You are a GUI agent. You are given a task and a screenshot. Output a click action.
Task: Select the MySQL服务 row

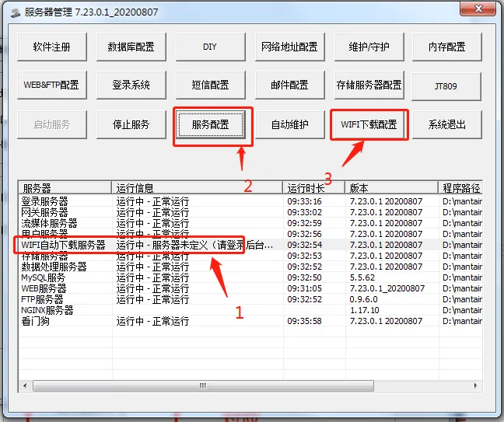pos(250,277)
